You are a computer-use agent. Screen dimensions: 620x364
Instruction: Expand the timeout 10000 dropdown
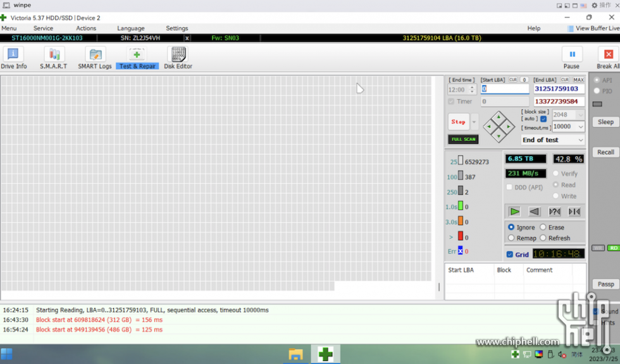click(581, 127)
